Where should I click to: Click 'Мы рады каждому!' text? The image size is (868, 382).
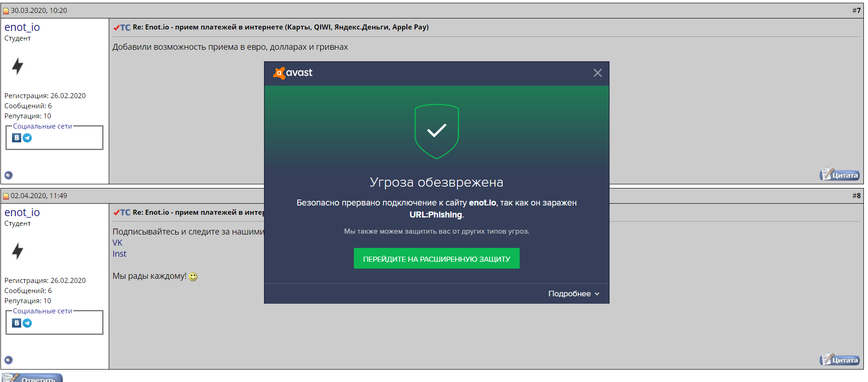[149, 276]
